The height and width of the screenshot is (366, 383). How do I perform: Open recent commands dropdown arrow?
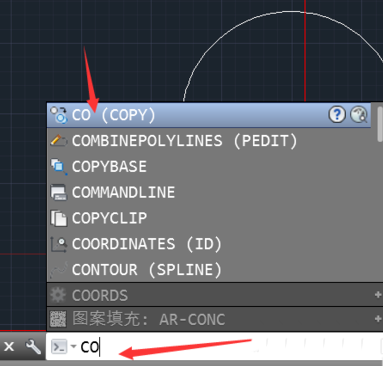tap(73, 346)
